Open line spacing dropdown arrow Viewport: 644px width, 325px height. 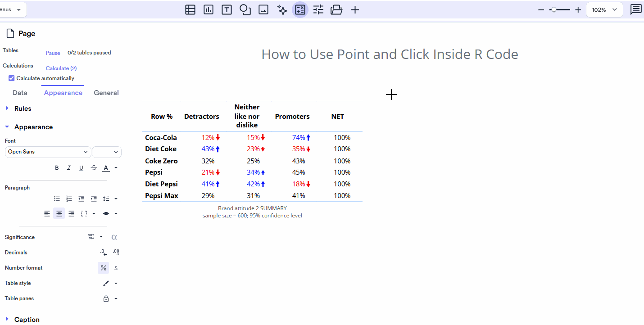pyautogui.click(x=116, y=199)
